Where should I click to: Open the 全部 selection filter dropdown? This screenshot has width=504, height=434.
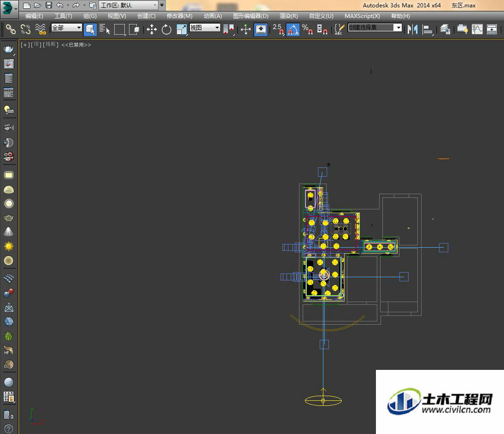[66, 28]
